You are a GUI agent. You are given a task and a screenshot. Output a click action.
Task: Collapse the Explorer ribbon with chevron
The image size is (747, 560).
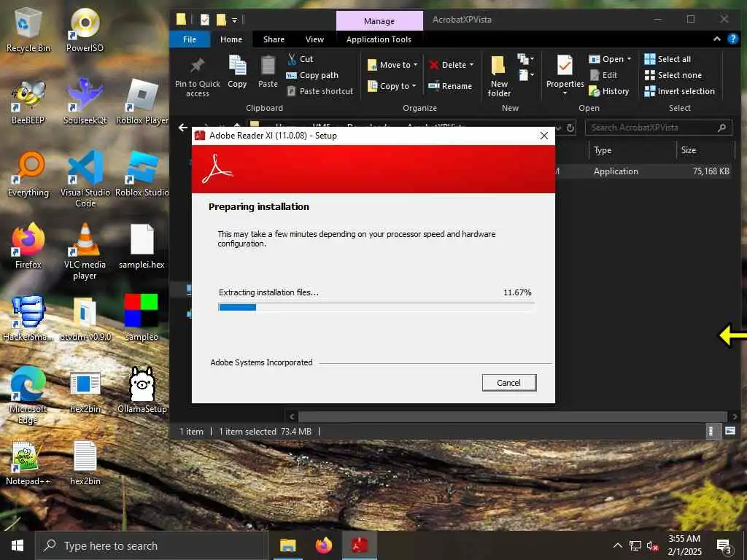click(x=716, y=39)
